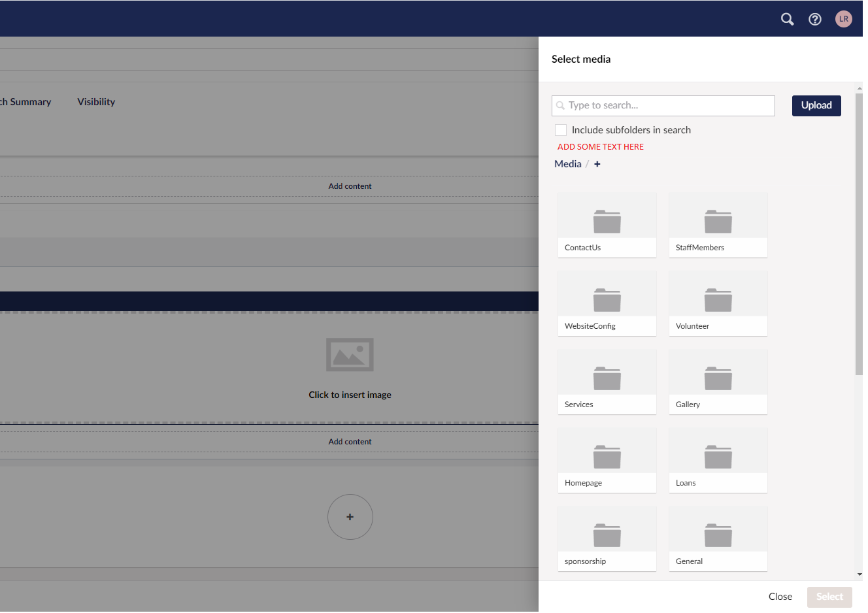Click the Select media heading text
The height and width of the screenshot is (613, 868).
(581, 59)
